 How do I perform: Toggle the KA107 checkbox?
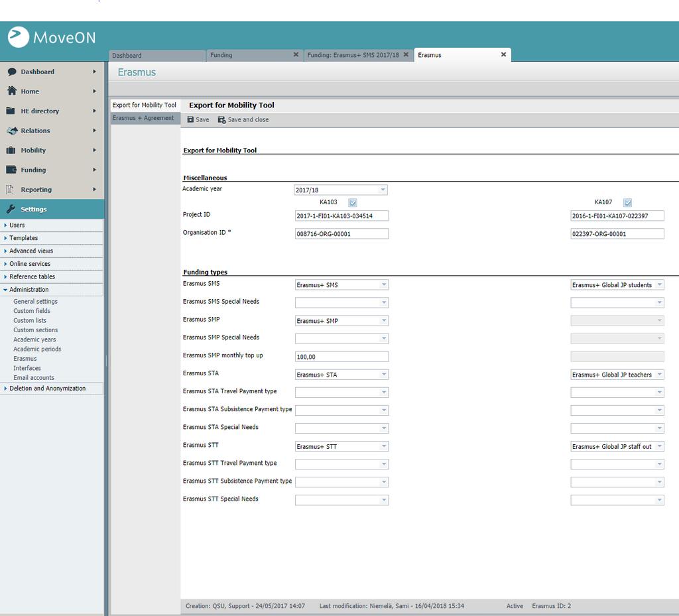[x=627, y=202]
